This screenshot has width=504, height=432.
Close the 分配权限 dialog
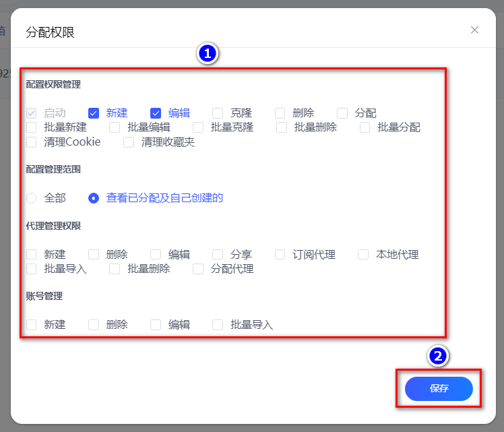pyautogui.click(x=474, y=30)
